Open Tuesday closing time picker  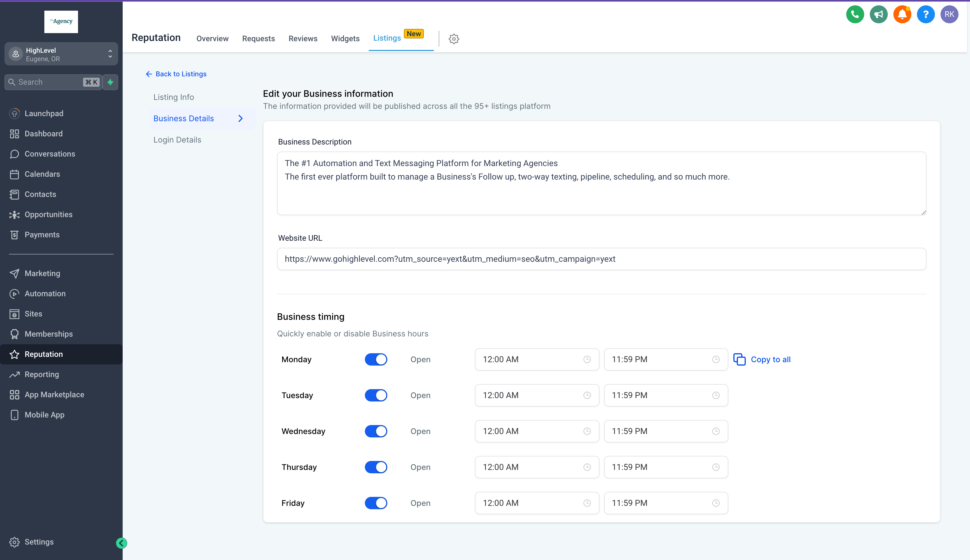pyautogui.click(x=666, y=395)
